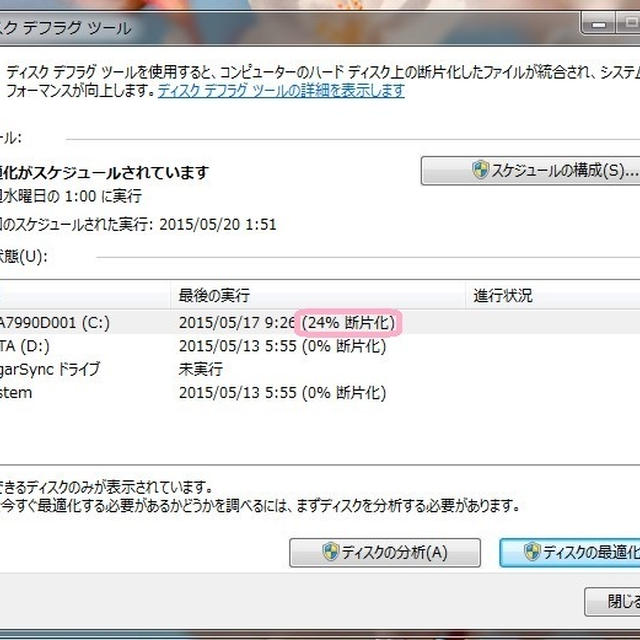This screenshot has width=640, height=640.
Task: Maximize the defrag tool window
Action: tap(629, 24)
